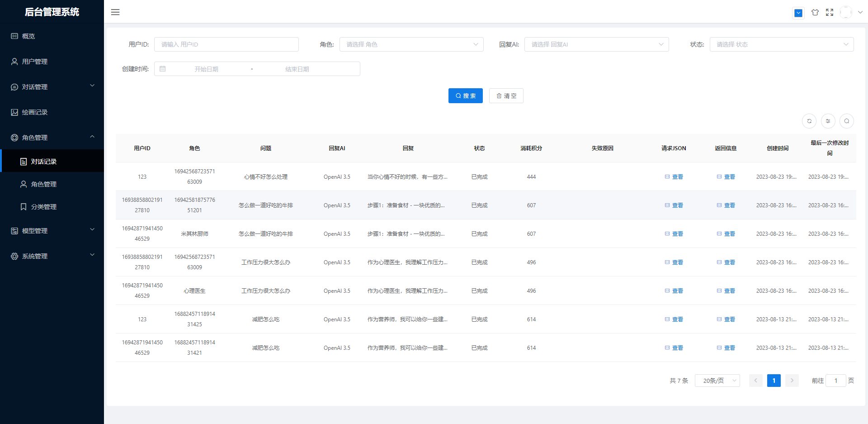Click the blue 搜索 search button

point(465,96)
